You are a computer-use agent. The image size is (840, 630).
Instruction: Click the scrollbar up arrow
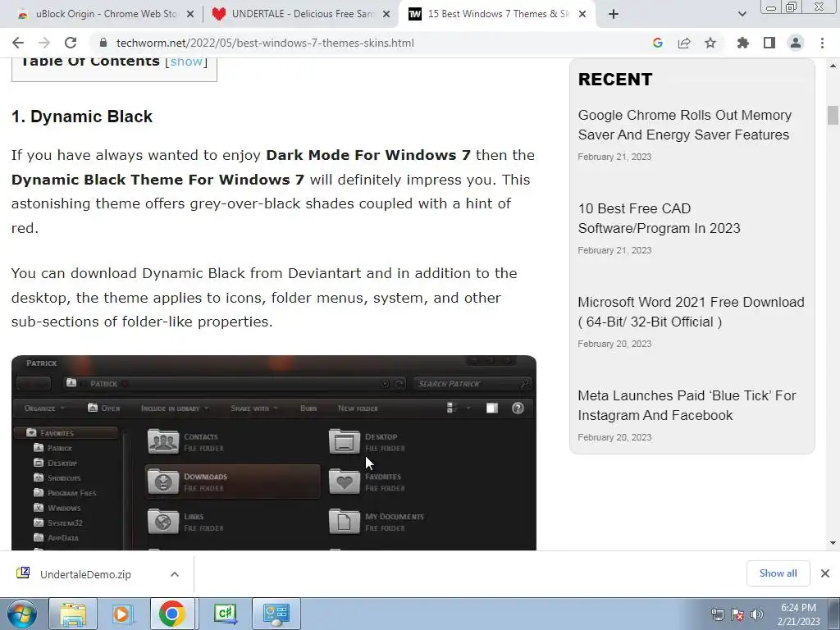tap(833, 66)
